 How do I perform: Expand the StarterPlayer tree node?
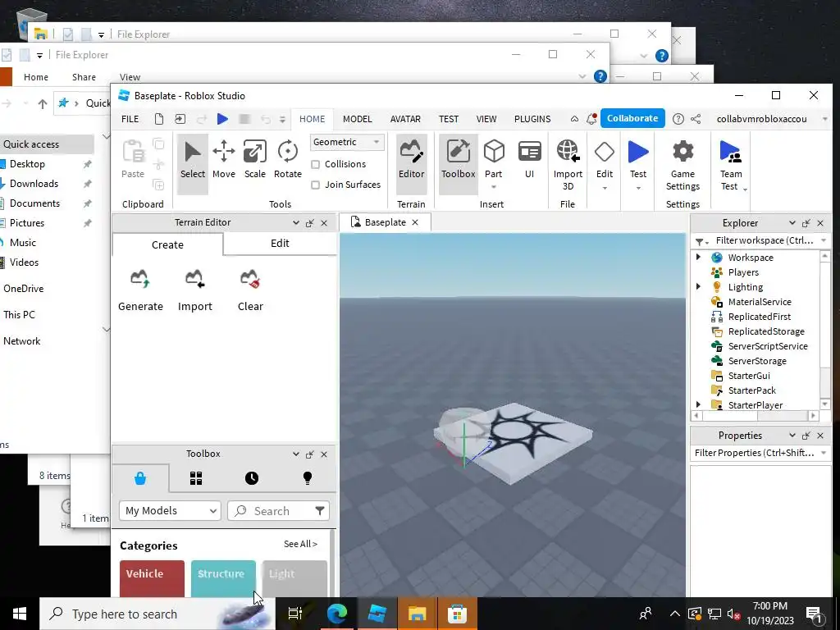pos(699,404)
